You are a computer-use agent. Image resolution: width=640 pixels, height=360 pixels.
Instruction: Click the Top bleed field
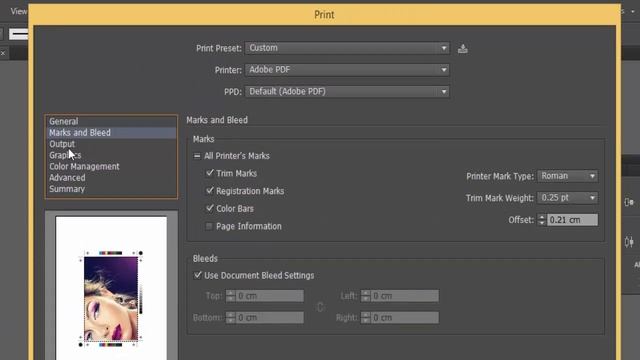tap(269, 296)
